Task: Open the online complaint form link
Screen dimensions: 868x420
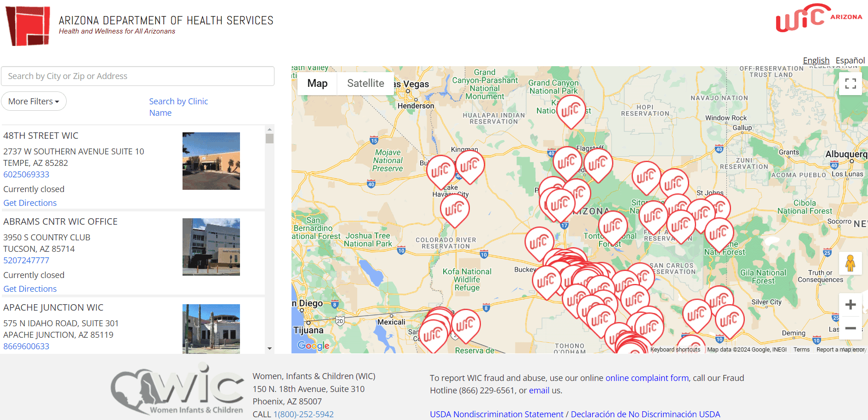Action: click(x=647, y=378)
